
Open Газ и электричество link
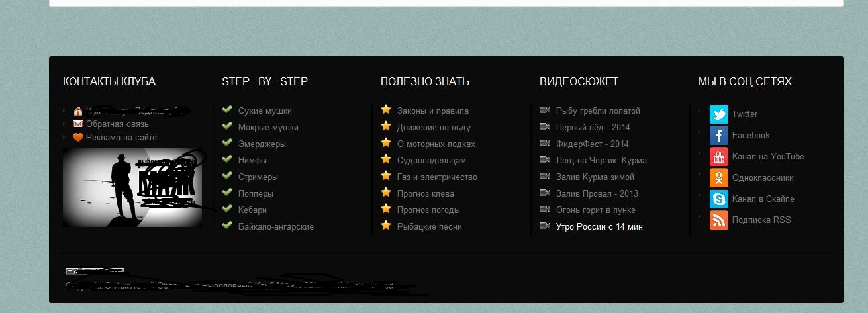tap(437, 177)
